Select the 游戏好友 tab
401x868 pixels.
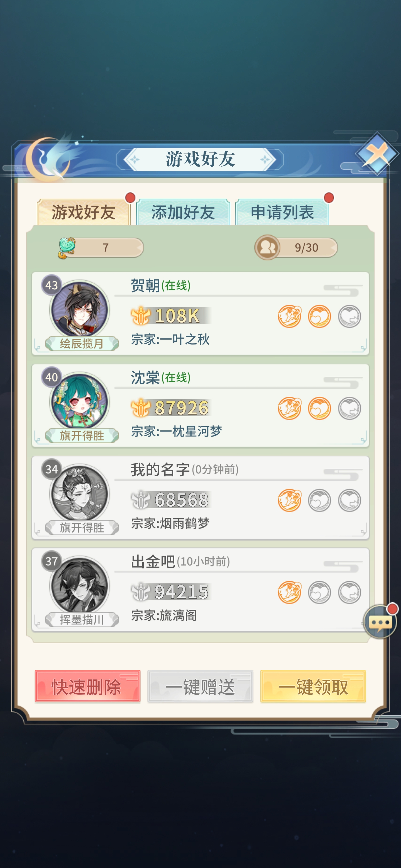pos(83,212)
